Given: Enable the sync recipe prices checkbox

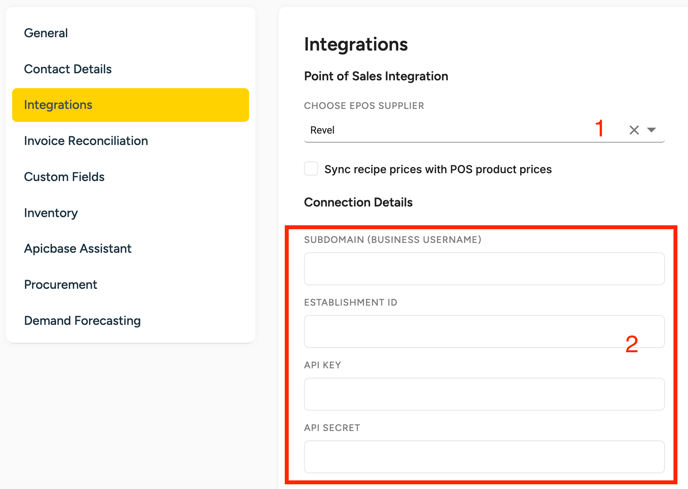Looking at the screenshot, I should (311, 169).
